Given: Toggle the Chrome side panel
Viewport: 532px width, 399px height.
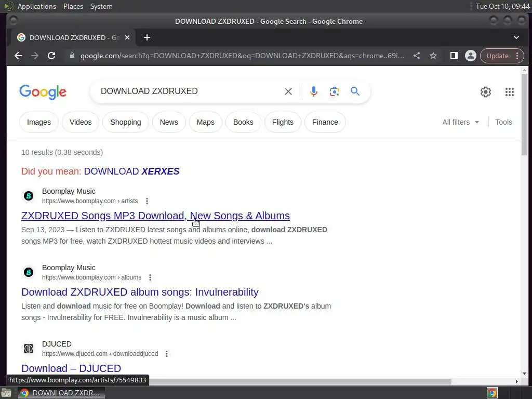Looking at the screenshot, I should coord(454,56).
